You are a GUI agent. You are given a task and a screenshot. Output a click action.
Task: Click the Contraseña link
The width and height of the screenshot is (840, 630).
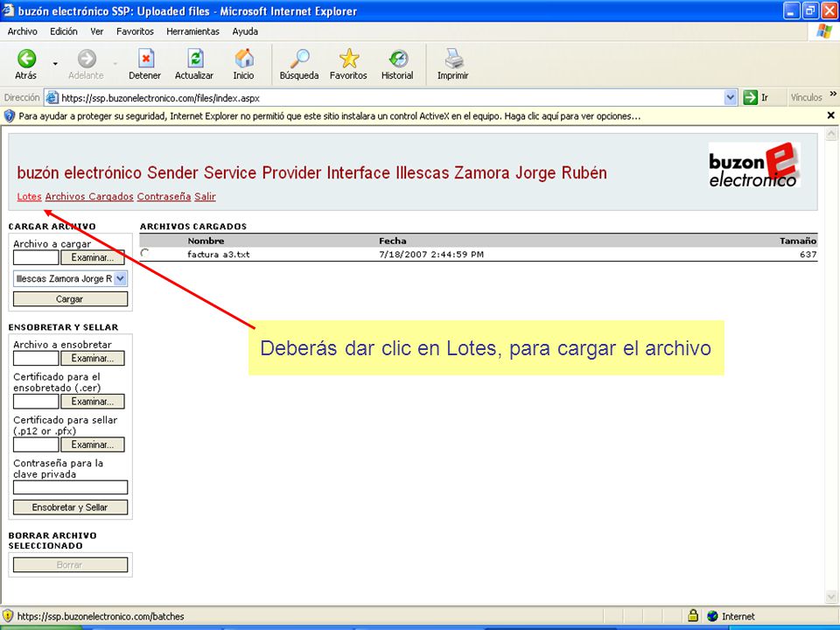pyautogui.click(x=164, y=197)
